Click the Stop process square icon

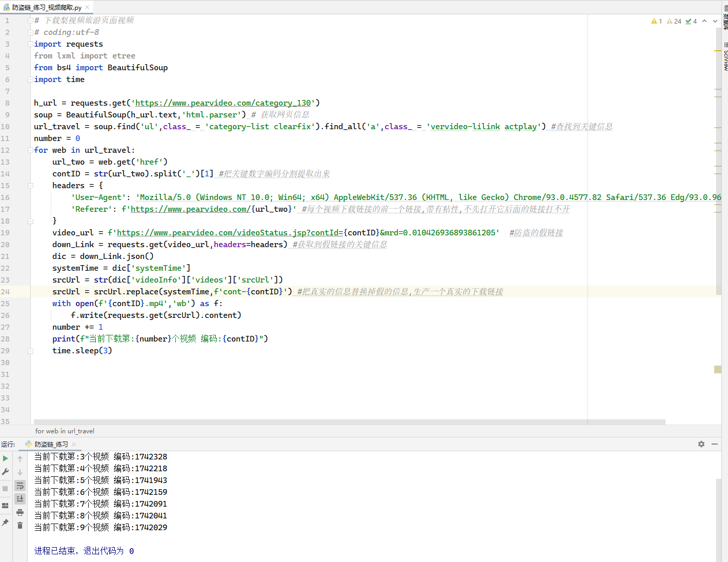point(6,489)
